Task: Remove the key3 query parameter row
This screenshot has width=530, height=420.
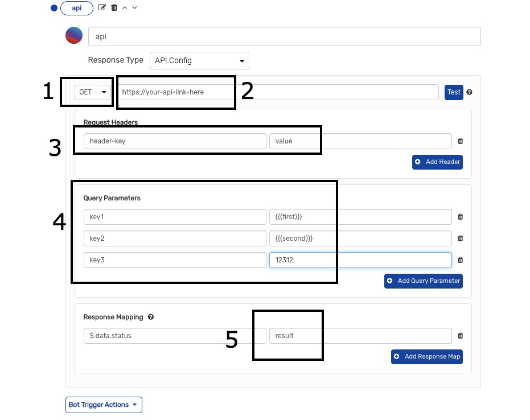Action: (x=461, y=260)
